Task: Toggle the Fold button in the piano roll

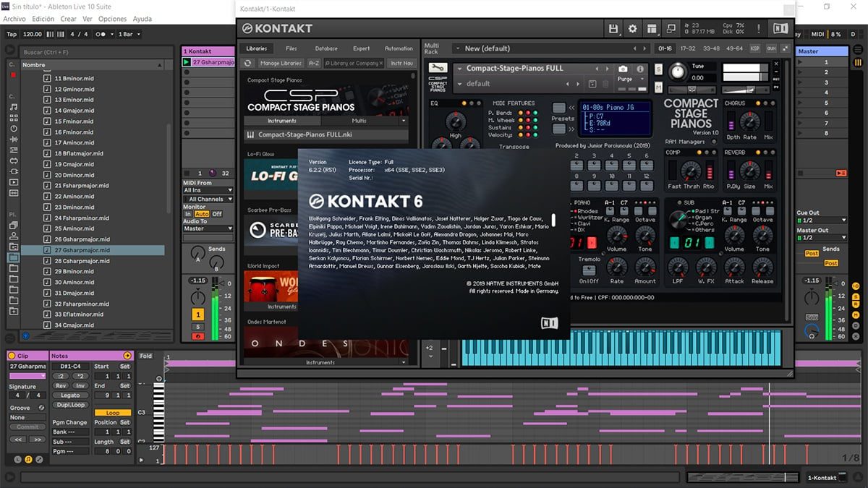Action: coord(146,356)
